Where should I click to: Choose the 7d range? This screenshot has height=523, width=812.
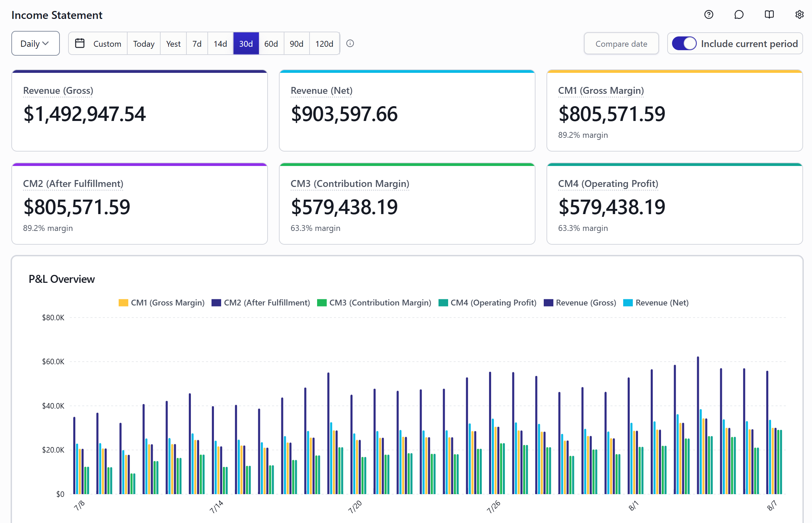coord(197,43)
